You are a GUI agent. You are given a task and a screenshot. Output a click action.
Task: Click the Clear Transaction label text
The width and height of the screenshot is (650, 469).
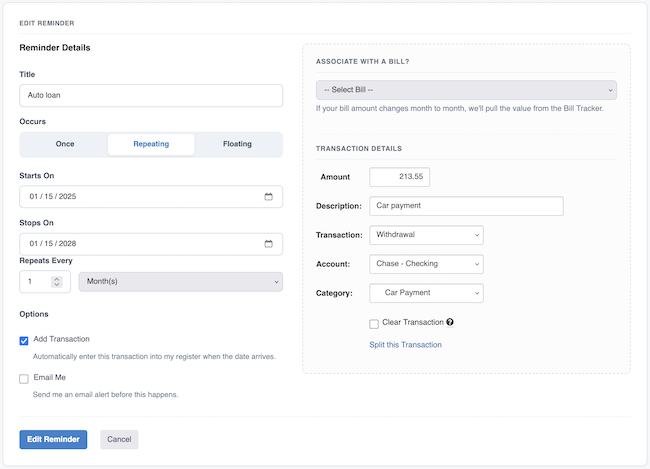point(413,322)
